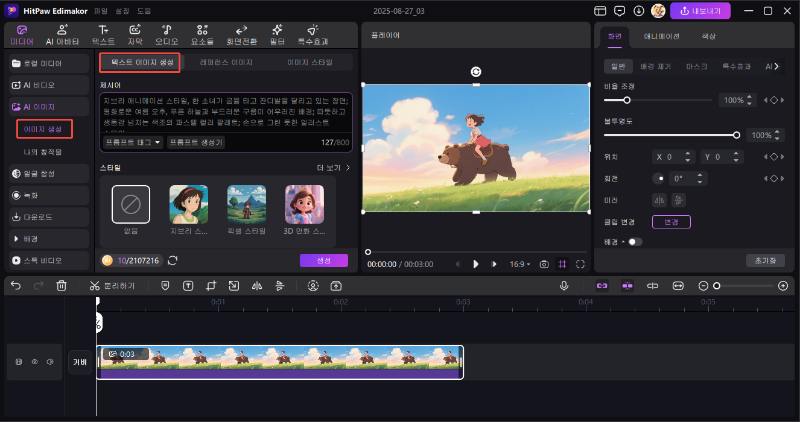Toggle the purple magnet snapping icon
Image resolution: width=800 pixels, height=422 pixels.
click(627, 286)
